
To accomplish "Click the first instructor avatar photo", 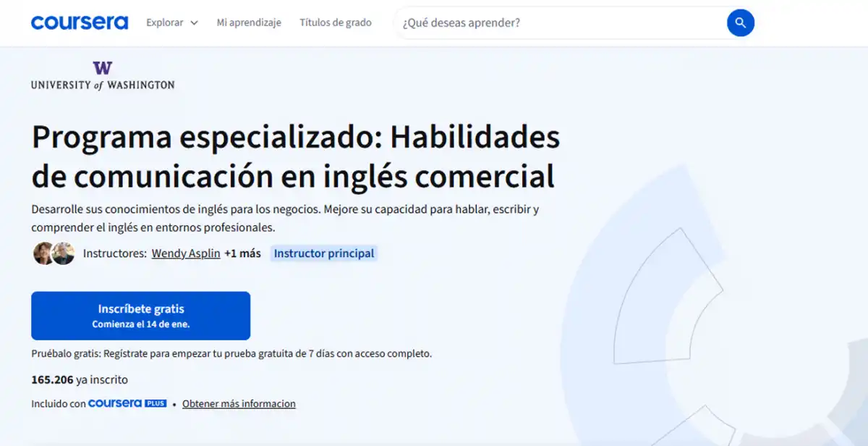I will coord(43,253).
